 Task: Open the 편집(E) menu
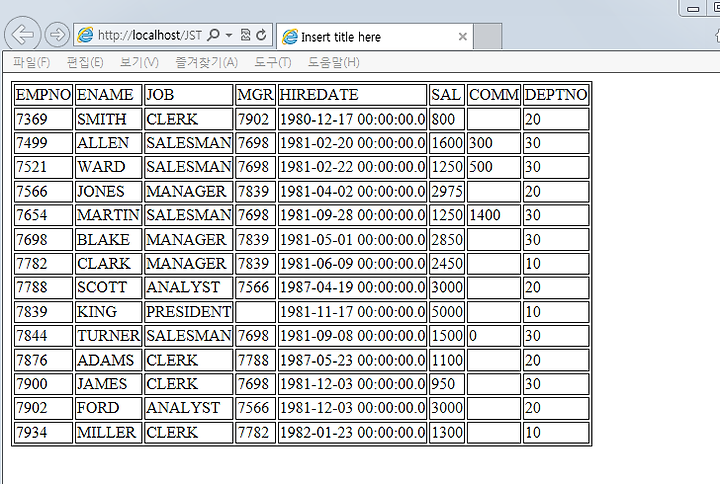point(85,62)
